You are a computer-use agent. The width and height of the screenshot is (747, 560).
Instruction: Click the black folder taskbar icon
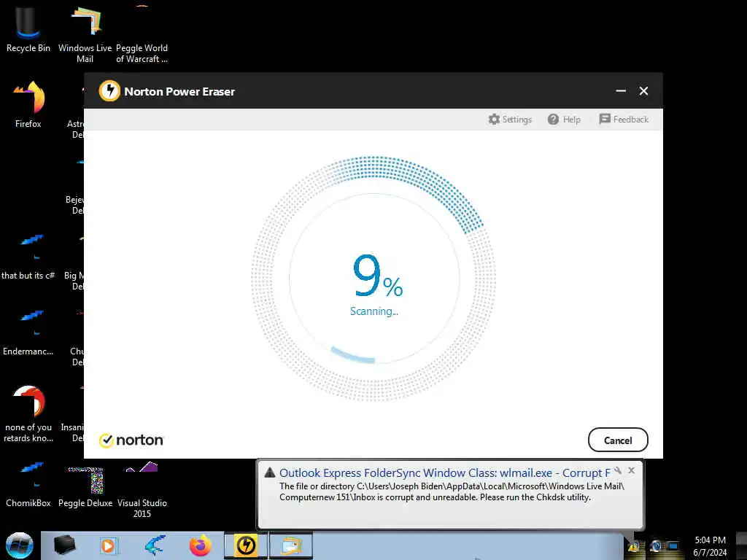[64, 545]
